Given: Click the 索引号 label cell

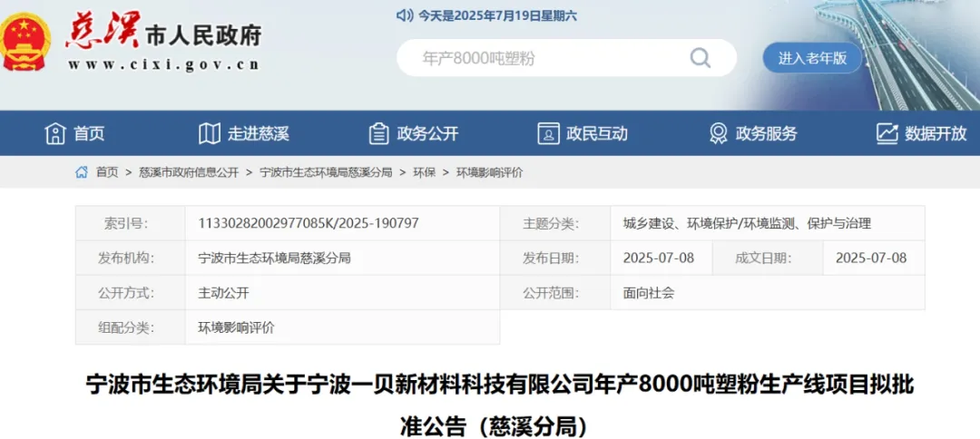Looking at the screenshot, I should click(x=131, y=223).
